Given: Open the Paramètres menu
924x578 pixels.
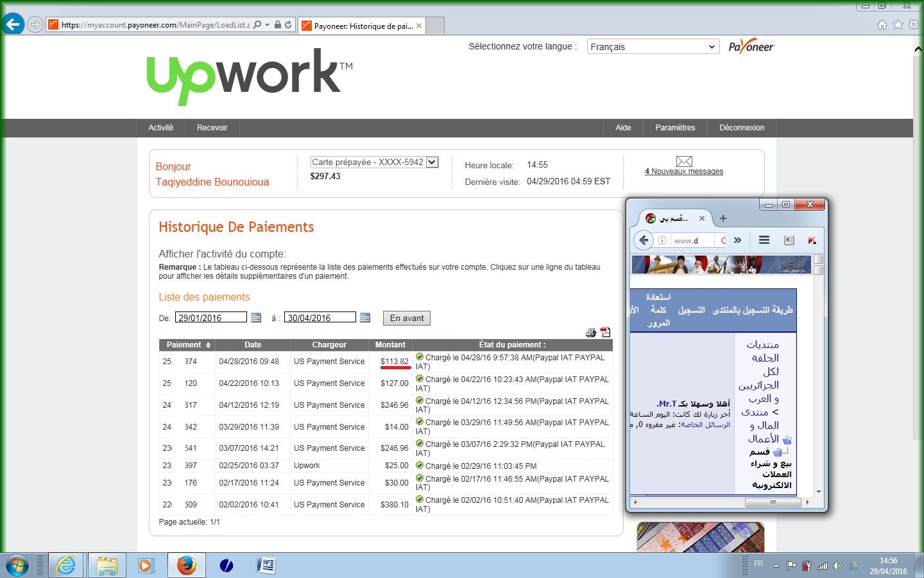Looking at the screenshot, I should click(x=675, y=128).
